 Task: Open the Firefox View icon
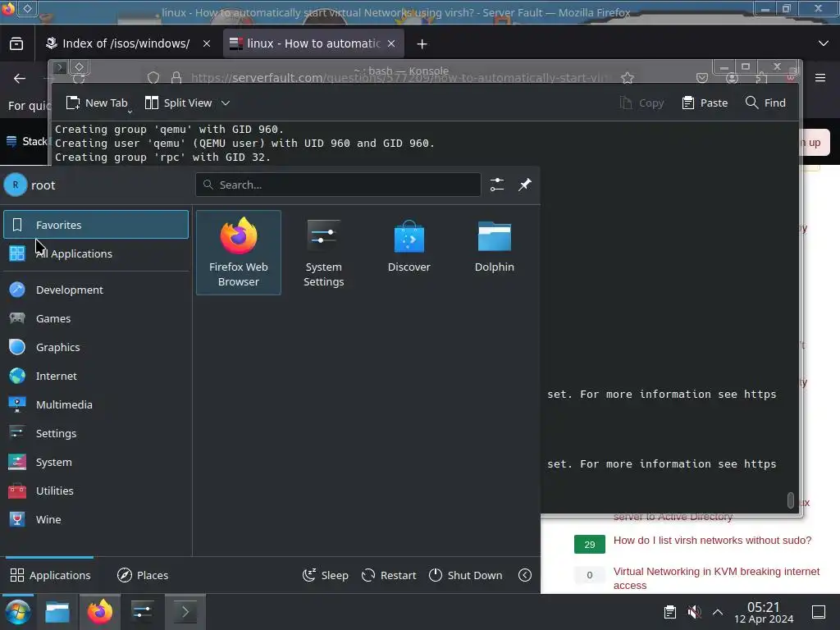pyautogui.click(x=16, y=44)
